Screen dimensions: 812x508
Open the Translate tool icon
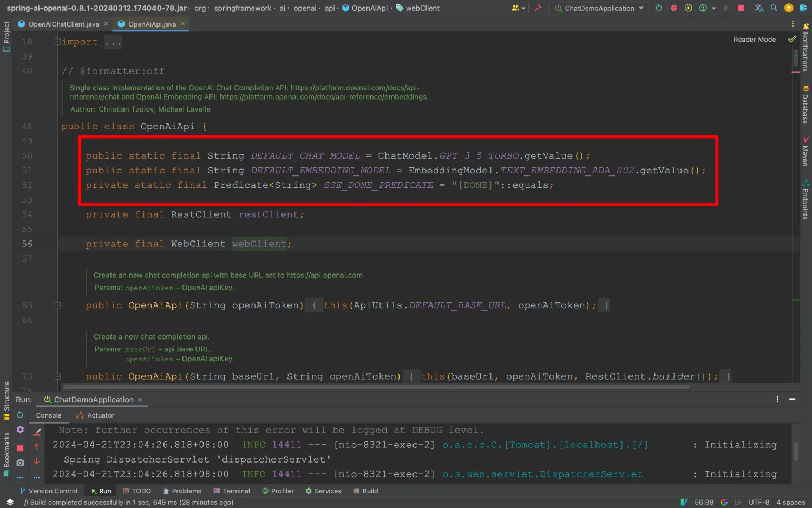click(x=759, y=8)
